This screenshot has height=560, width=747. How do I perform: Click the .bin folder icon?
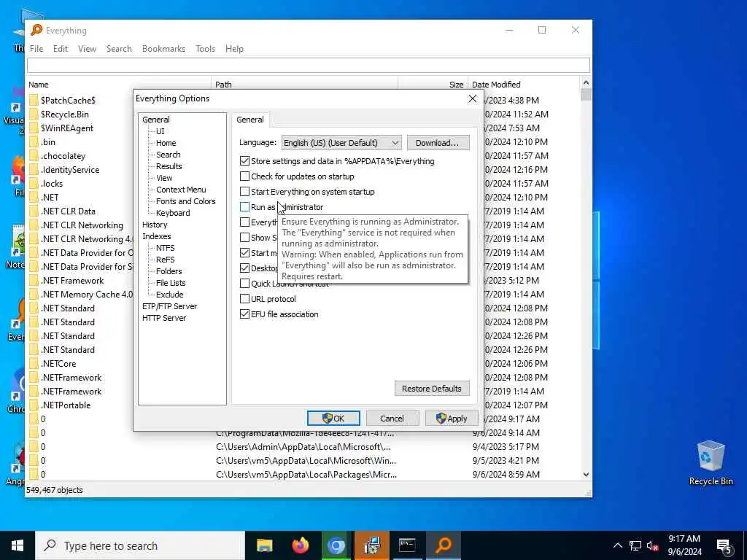tap(34, 142)
